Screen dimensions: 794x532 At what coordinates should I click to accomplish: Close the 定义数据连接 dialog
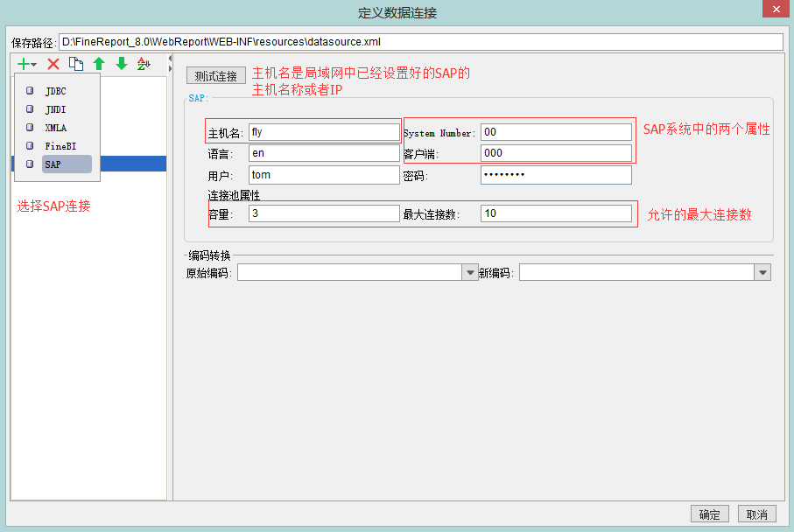(x=776, y=9)
